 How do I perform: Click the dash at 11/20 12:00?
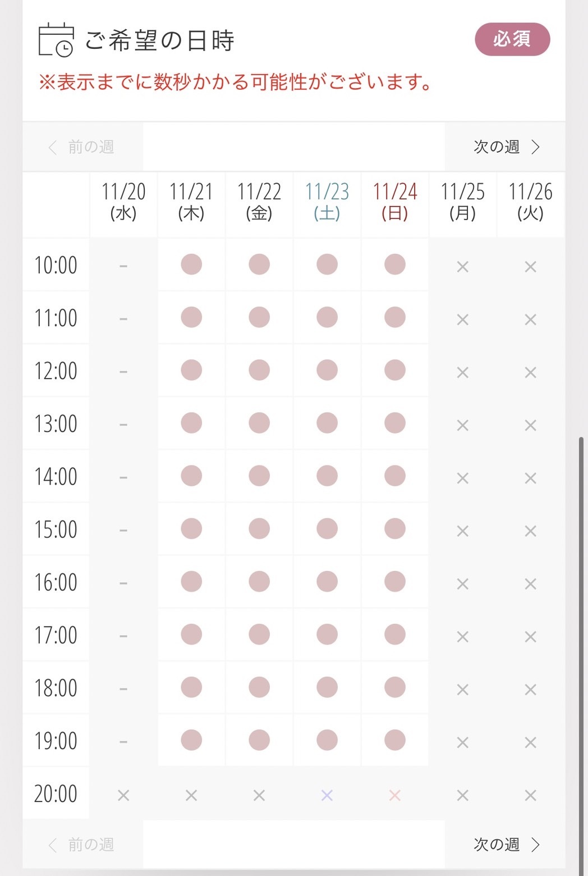click(123, 372)
